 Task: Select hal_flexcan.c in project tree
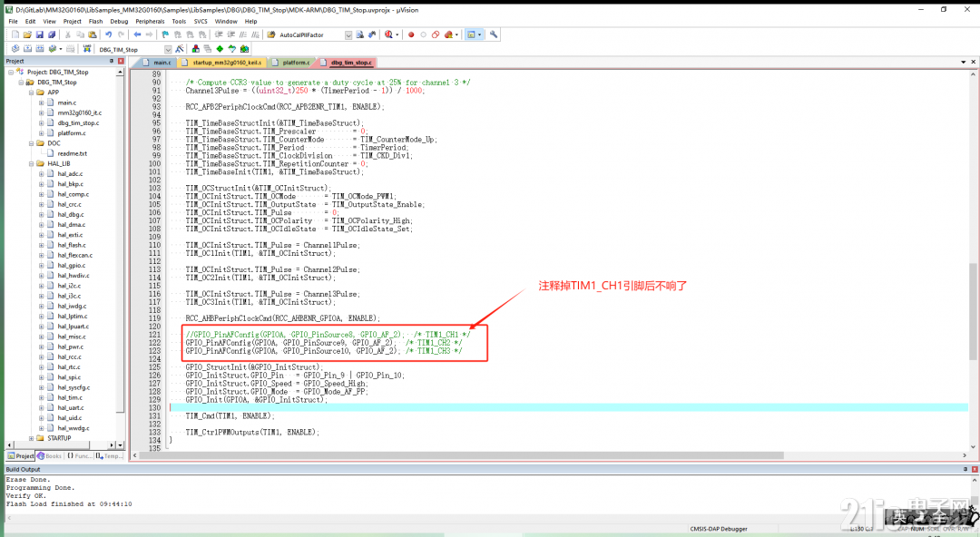75,255
